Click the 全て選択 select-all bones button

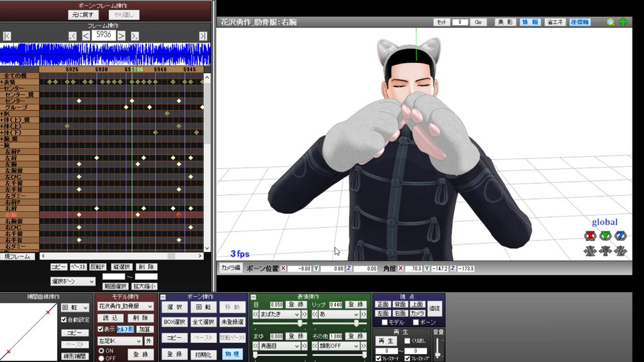pos(203,322)
